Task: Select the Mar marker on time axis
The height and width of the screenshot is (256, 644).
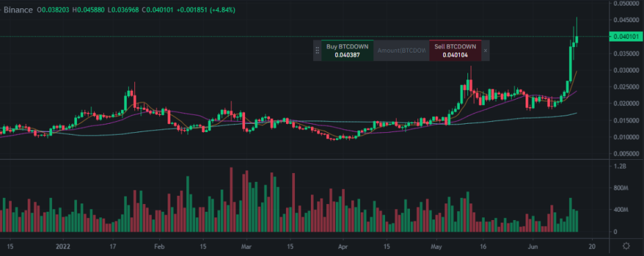Action: [246, 246]
